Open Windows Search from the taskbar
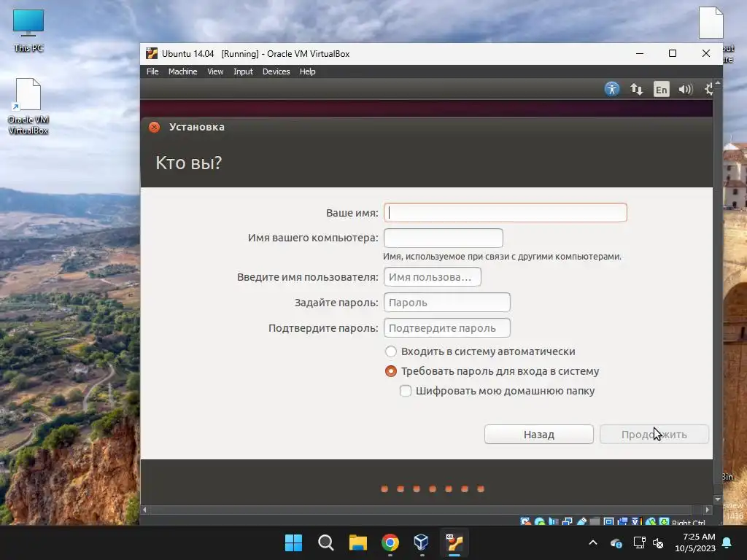This screenshot has width=747, height=560. (326, 542)
